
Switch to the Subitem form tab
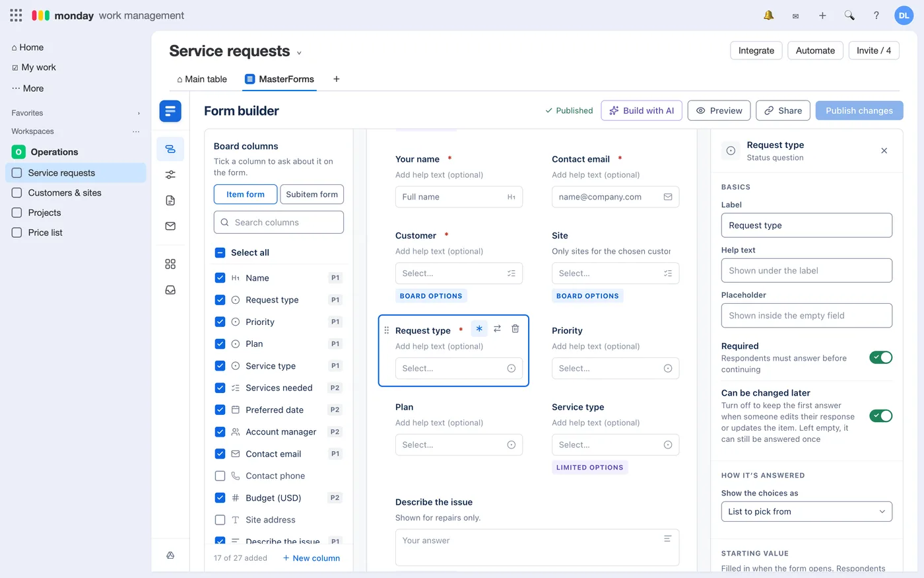click(312, 194)
